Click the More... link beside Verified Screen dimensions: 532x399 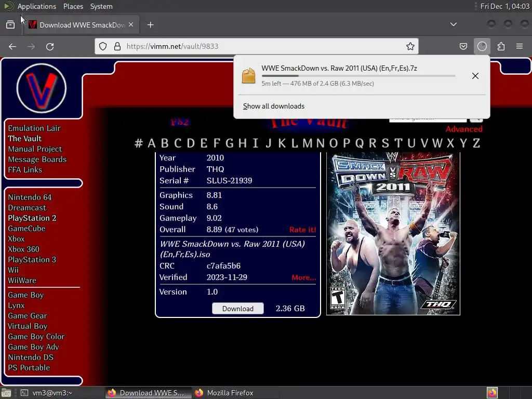tap(303, 277)
